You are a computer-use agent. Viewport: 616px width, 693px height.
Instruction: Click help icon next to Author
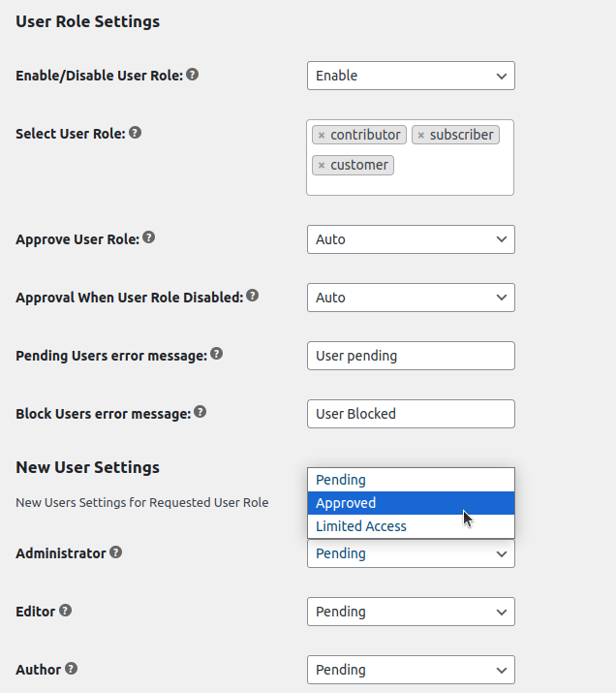tap(72, 669)
